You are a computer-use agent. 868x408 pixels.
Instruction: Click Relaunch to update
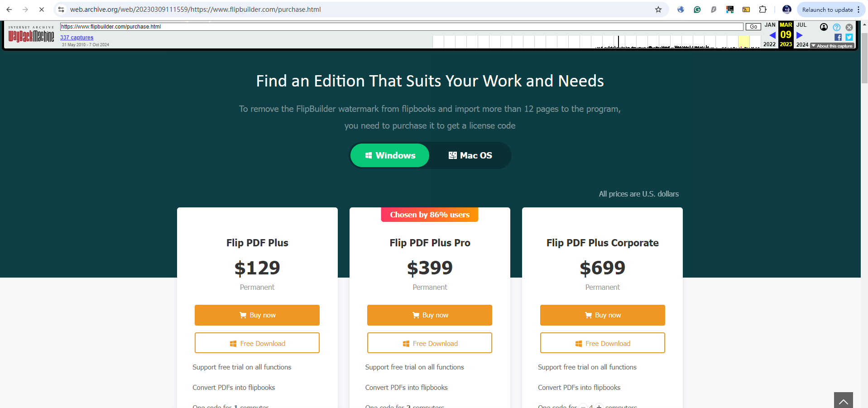(x=827, y=10)
